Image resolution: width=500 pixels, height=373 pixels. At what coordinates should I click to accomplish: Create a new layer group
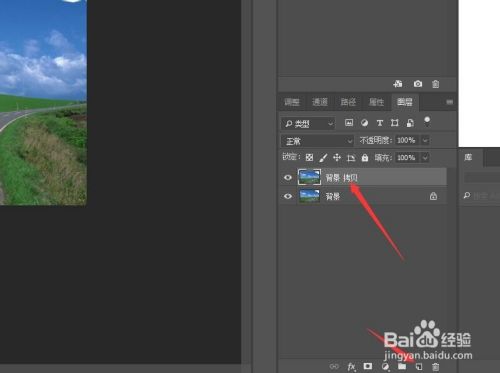pyautogui.click(x=402, y=366)
